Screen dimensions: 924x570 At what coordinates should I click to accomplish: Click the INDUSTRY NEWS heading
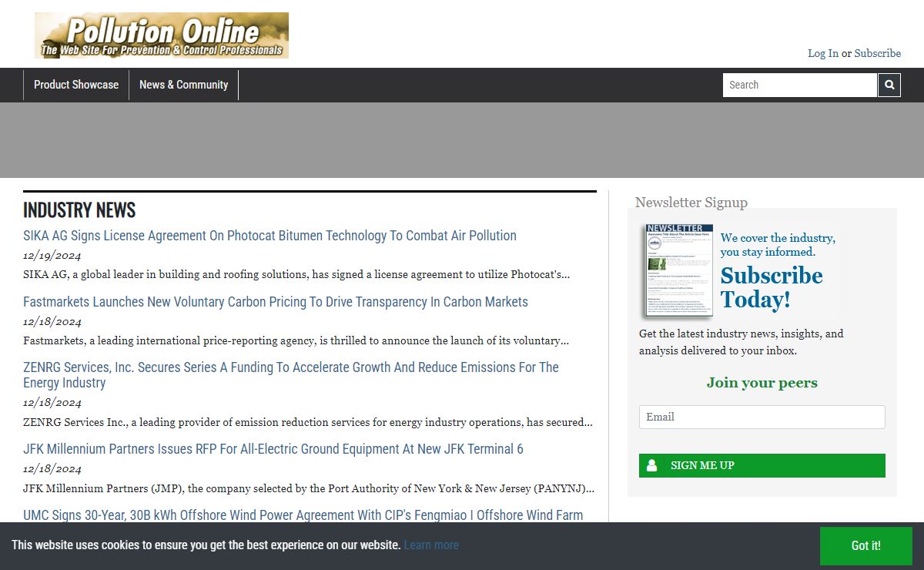pyautogui.click(x=79, y=210)
